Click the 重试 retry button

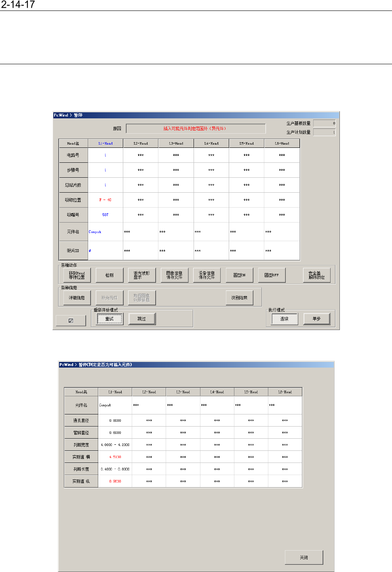[110, 319]
